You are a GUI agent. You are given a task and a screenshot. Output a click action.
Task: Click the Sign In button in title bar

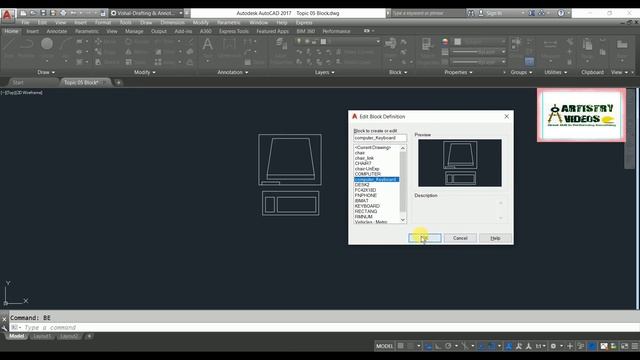point(493,13)
